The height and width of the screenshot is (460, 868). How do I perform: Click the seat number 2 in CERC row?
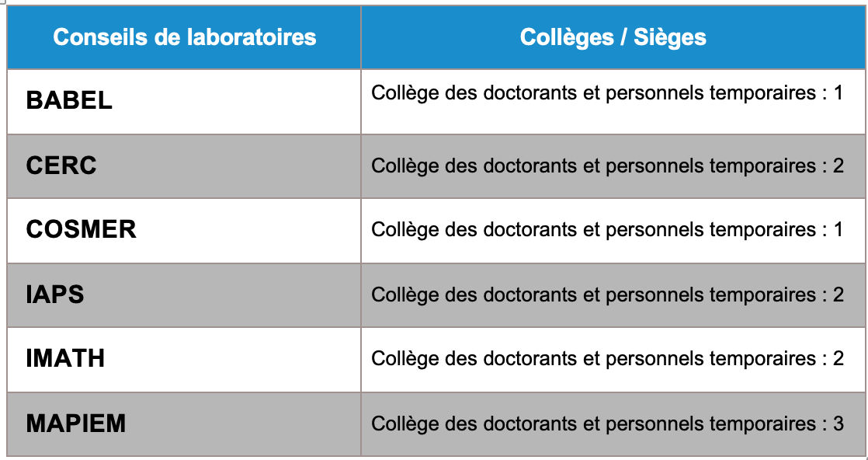pos(838,166)
